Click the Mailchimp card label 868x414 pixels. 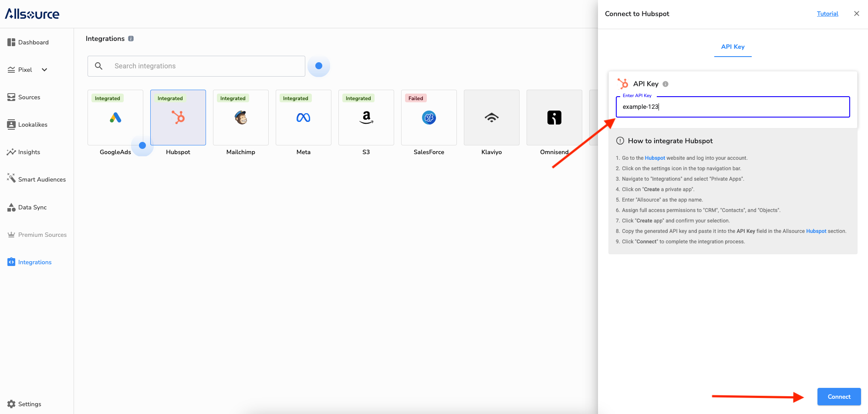tap(241, 152)
